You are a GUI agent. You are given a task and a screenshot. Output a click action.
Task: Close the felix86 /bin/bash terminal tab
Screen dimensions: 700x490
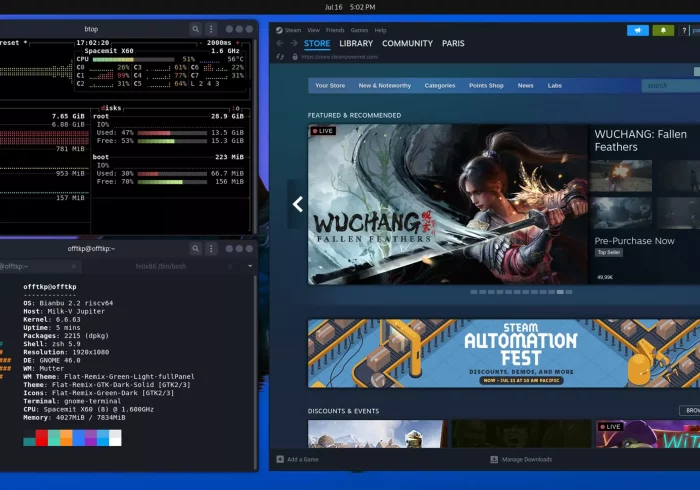click(230, 266)
